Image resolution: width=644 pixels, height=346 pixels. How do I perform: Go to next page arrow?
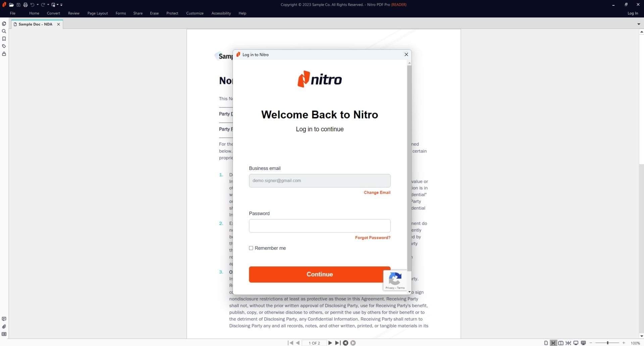[330, 343]
